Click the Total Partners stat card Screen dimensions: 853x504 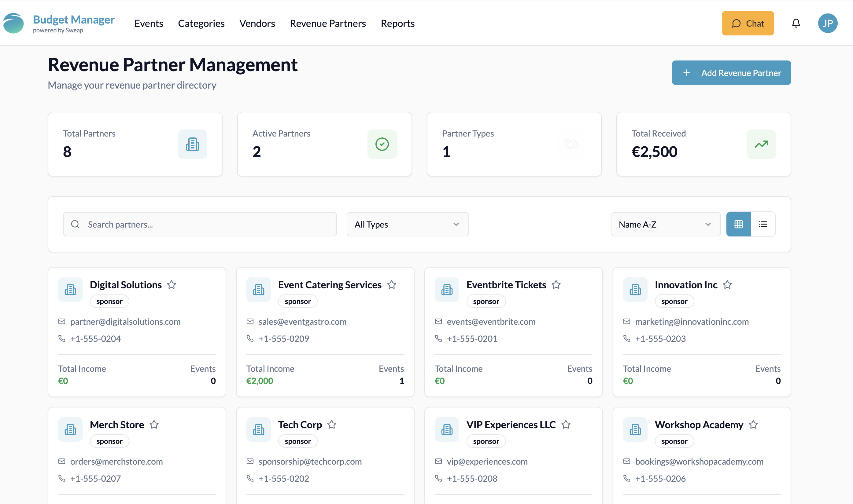pos(135,144)
